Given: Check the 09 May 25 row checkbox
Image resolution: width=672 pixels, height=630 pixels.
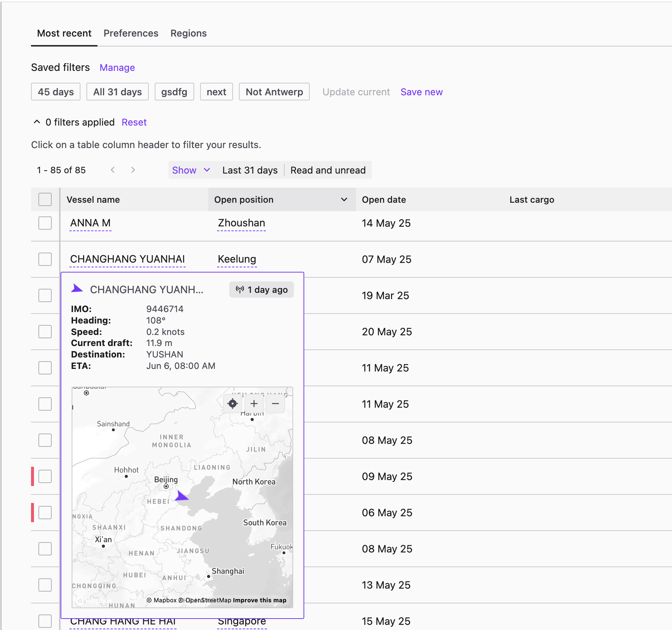Looking at the screenshot, I should click(x=45, y=476).
